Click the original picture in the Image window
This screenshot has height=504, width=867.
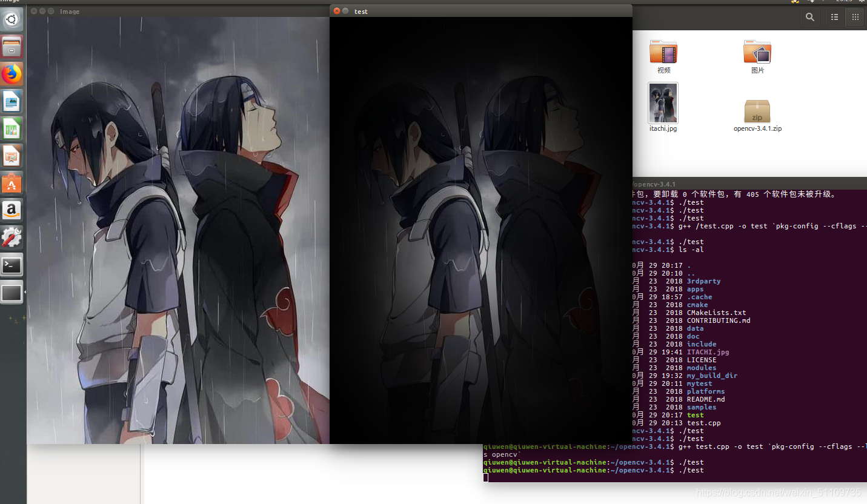click(x=178, y=230)
